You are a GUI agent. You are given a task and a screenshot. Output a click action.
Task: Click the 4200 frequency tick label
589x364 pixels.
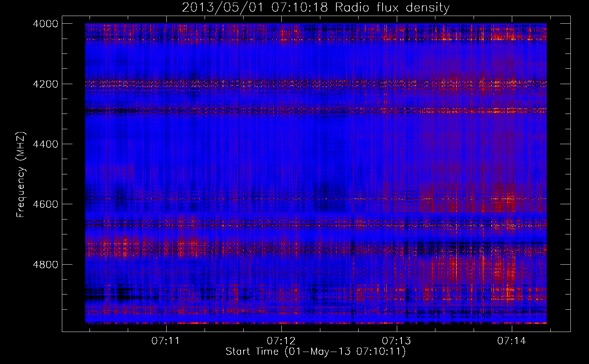click(x=46, y=84)
